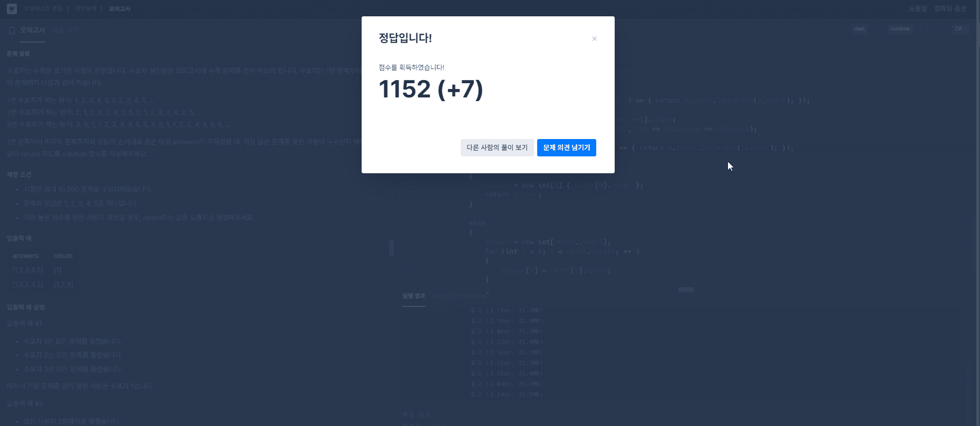Click 다른 사람의 풀이 보기 button
Viewport: 980px width, 426px height.
point(497,147)
